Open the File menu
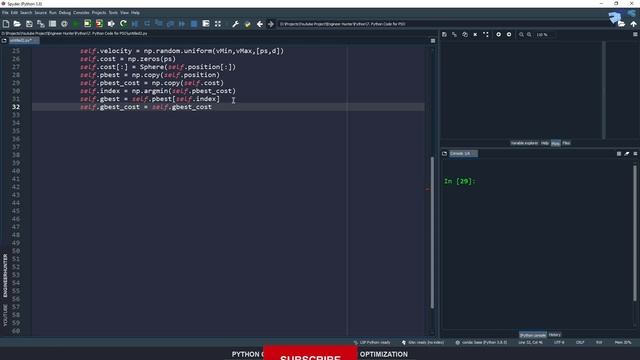Screen dimensions: 640x360 click(5, 13)
